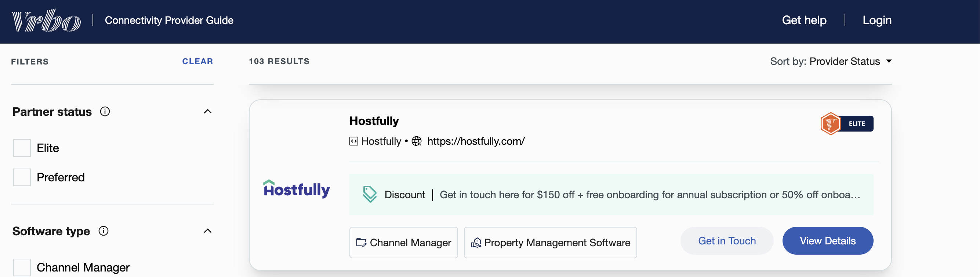This screenshot has height=277, width=980.
Task: Click the Software type info icon
Action: click(103, 230)
